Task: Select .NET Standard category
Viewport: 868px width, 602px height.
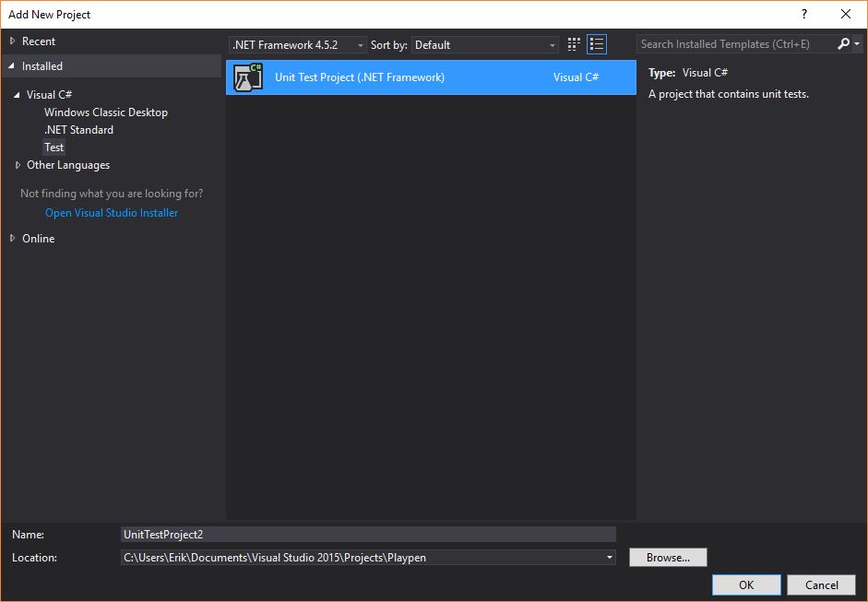Action: point(78,130)
